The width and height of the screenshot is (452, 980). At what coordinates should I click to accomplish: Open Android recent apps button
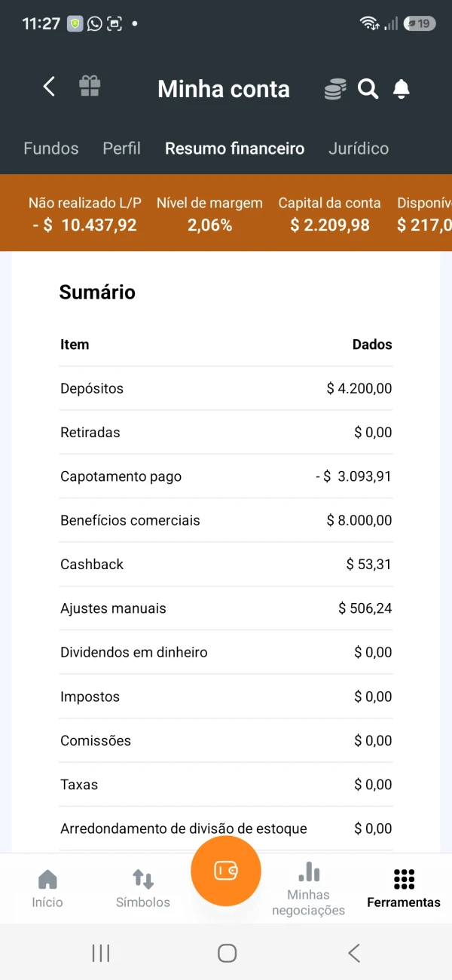101,953
